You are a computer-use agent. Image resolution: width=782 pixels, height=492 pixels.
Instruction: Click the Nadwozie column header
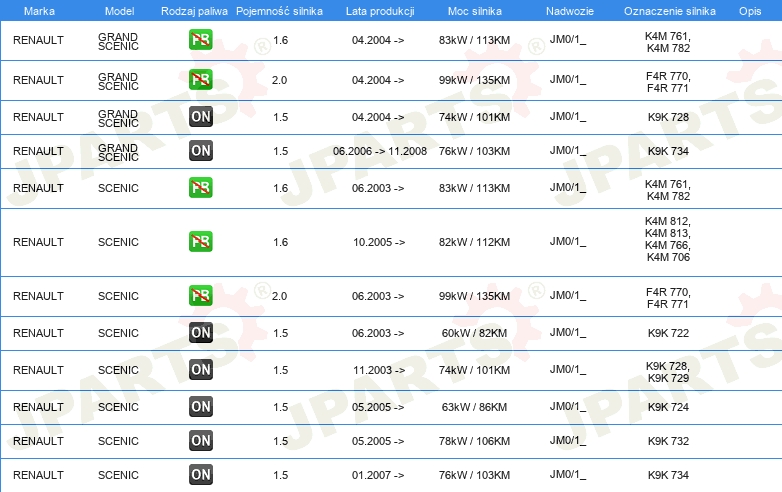(x=570, y=11)
